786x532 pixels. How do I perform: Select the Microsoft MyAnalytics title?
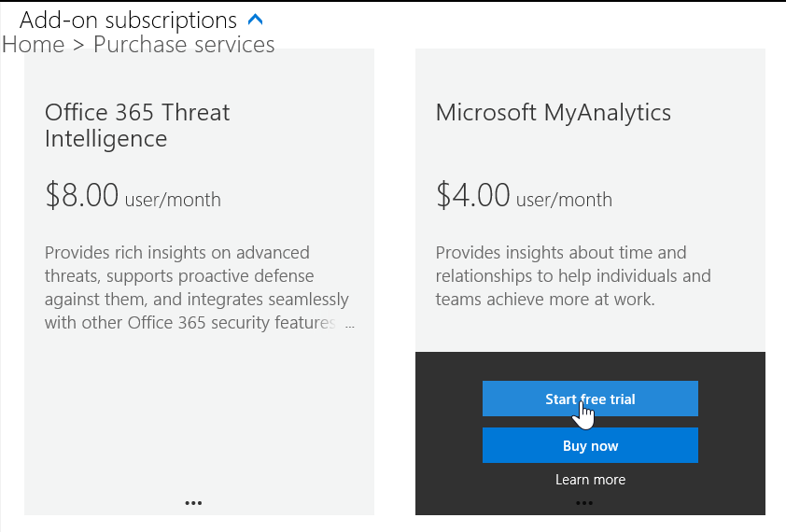point(553,113)
